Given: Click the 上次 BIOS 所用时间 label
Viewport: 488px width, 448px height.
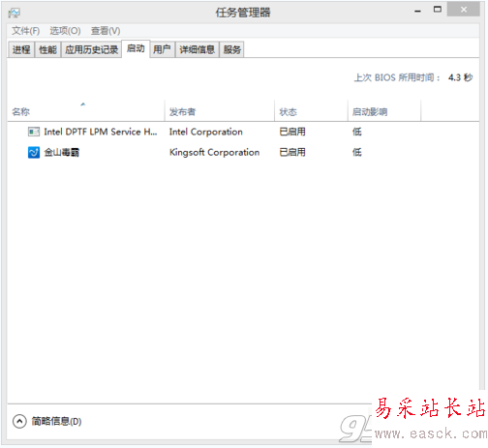Looking at the screenshot, I should click(397, 77).
